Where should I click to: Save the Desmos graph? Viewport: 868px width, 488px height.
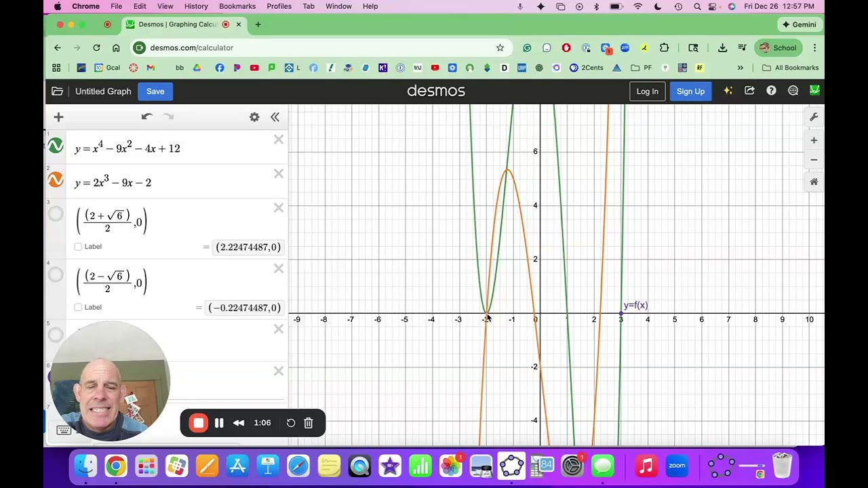click(x=155, y=91)
